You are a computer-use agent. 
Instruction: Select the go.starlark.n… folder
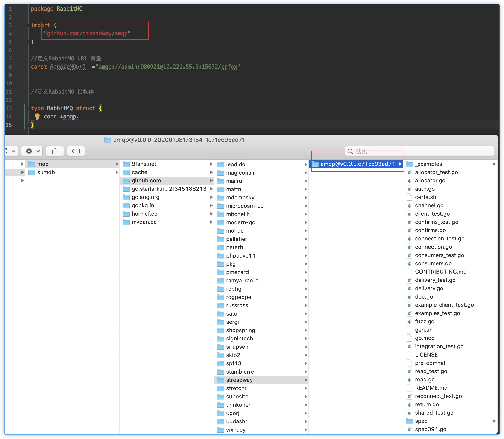167,189
